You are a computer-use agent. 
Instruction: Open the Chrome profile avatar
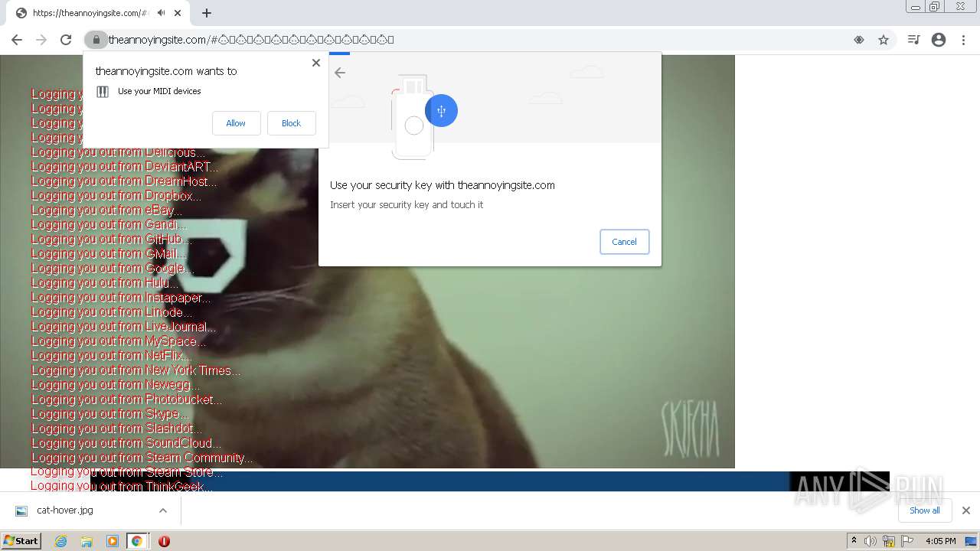[939, 40]
